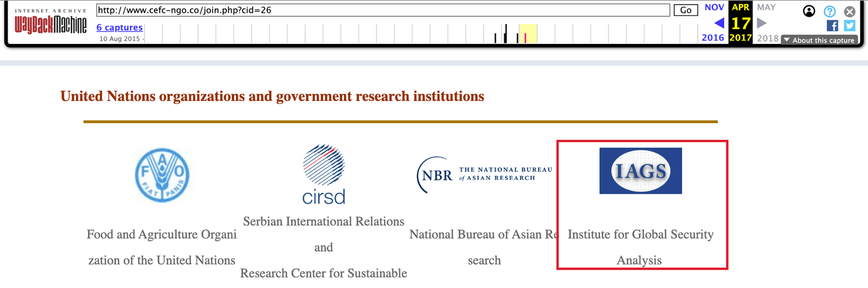Open Food and Agriculture Organization link
The width and height of the screenshot is (868, 288).
click(x=162, y=247)
